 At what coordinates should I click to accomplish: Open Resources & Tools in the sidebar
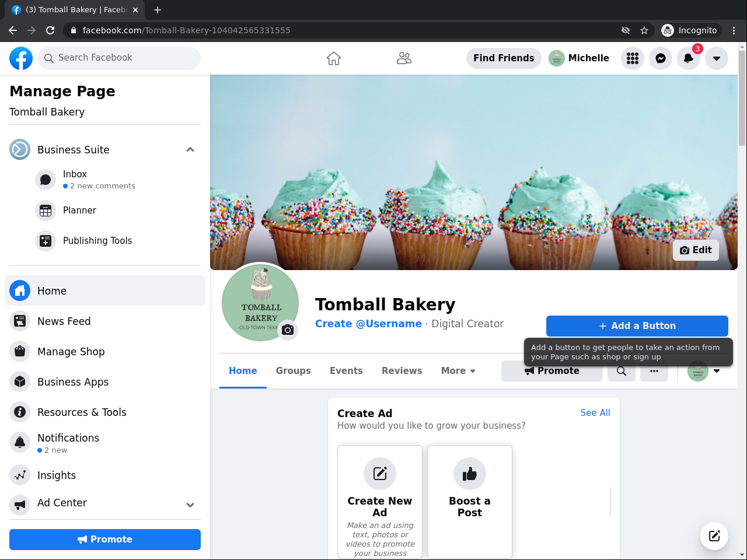click(x=105, y=412)
